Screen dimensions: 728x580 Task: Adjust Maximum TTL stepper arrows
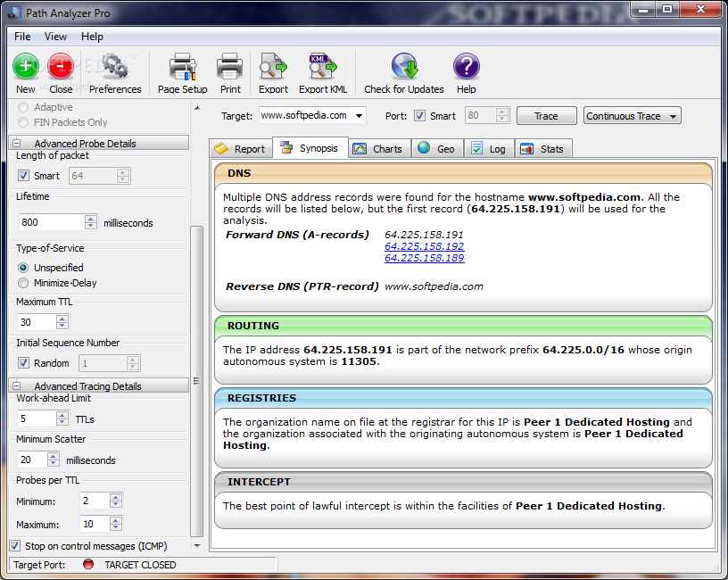[x=62, y=322]
